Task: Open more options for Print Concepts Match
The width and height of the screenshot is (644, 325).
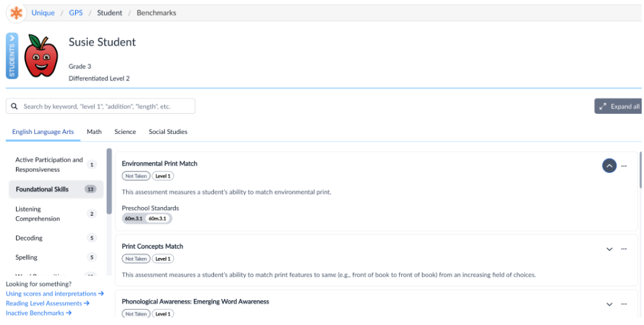Action: pyautogui.click(x=624, y=249)
